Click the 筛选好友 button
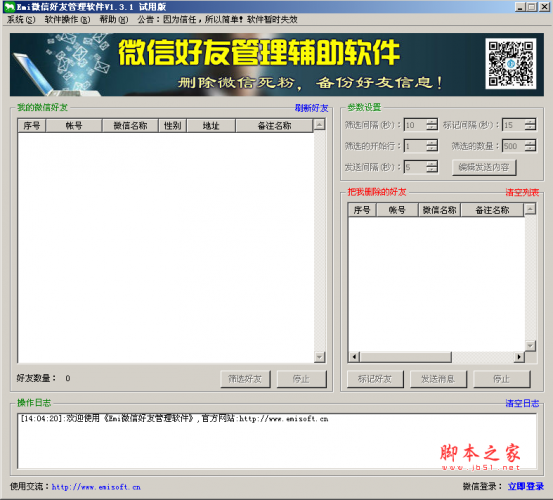The width and height of the screenshot is (553, 500). coord(245,379)
